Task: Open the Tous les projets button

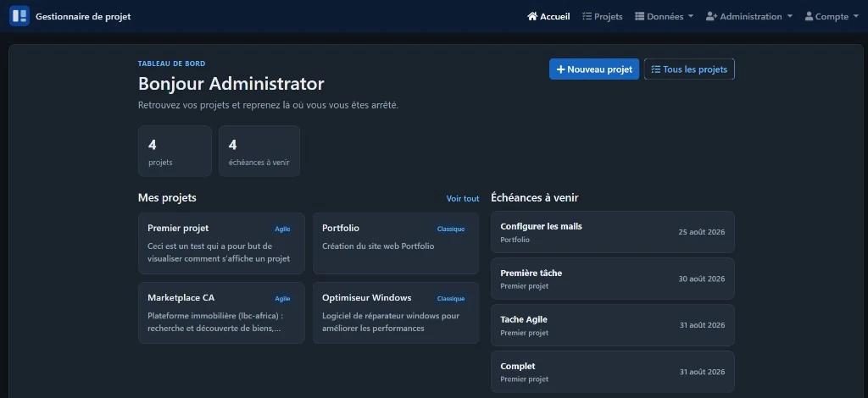Action: tap(689, 69)
